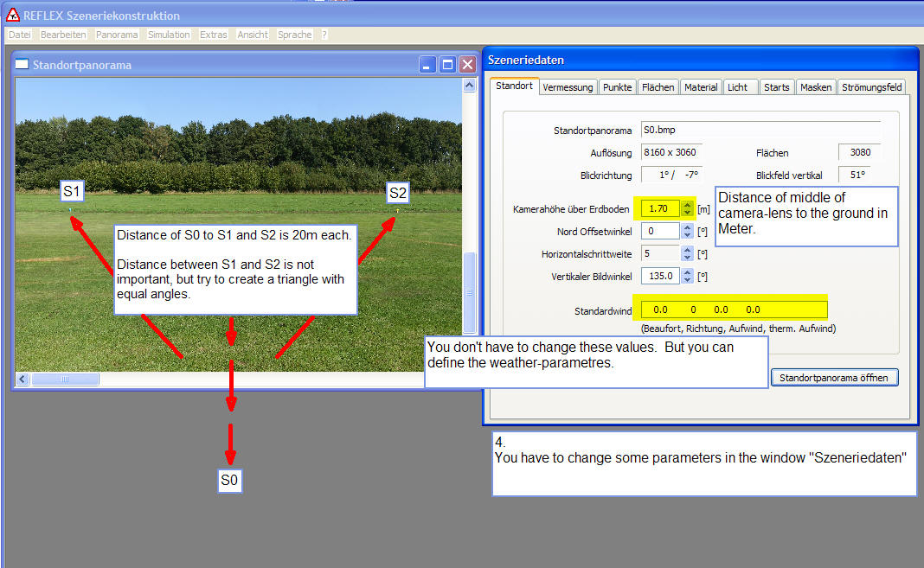The image size is (924, 568).
Task: Click the Standardwind Beaufort value
Action: (661, 310)
